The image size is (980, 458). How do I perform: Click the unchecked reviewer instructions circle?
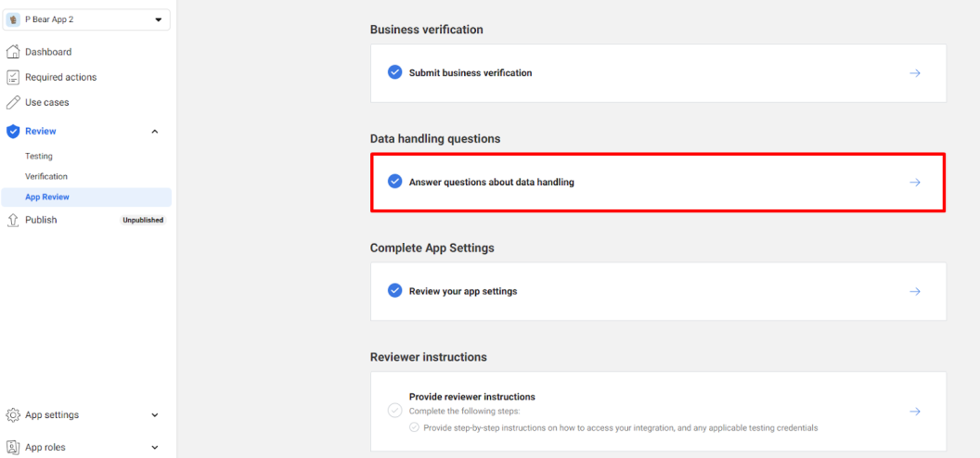[394, 411]
